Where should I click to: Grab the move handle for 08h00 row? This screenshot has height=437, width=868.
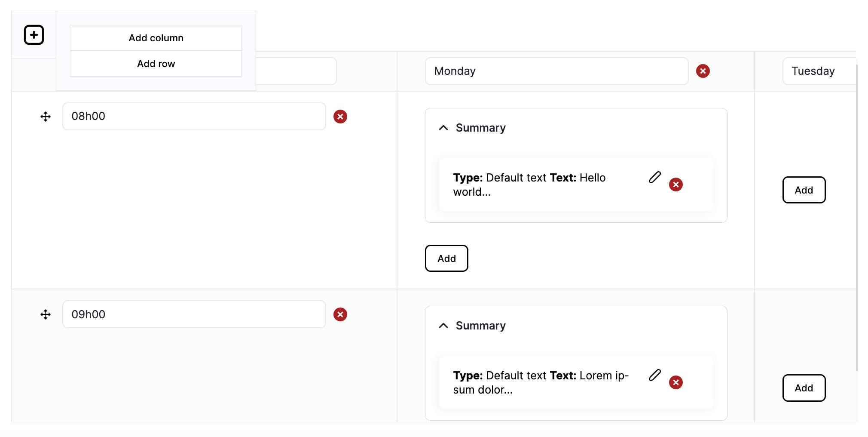[x=46, y=117]
